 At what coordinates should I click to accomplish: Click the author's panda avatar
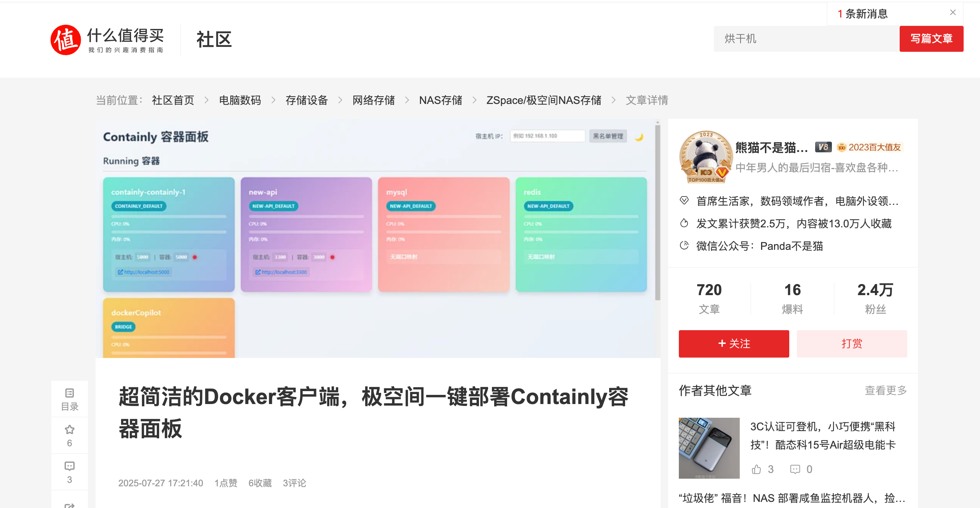coord(705,157)
